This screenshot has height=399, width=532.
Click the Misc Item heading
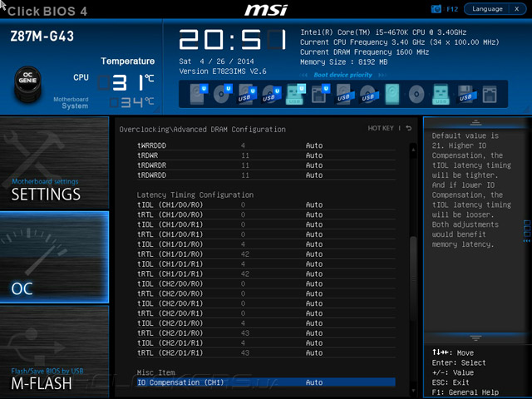click(x=155, y=372)
